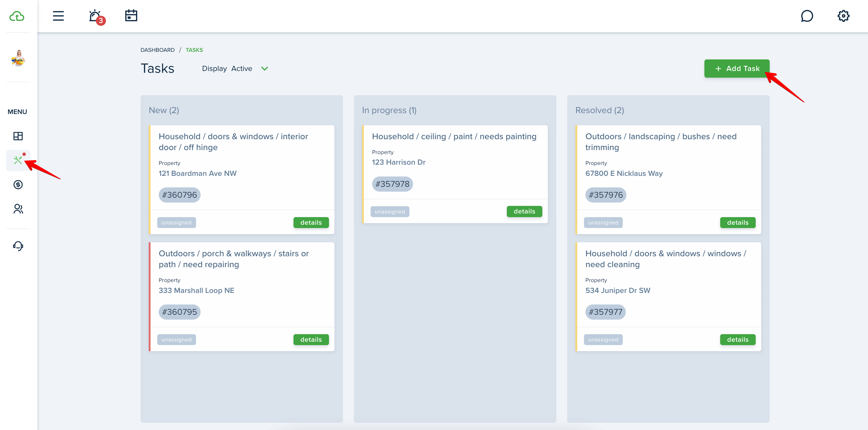Click the MENU label in sidebar

click(x=17, y=112)
